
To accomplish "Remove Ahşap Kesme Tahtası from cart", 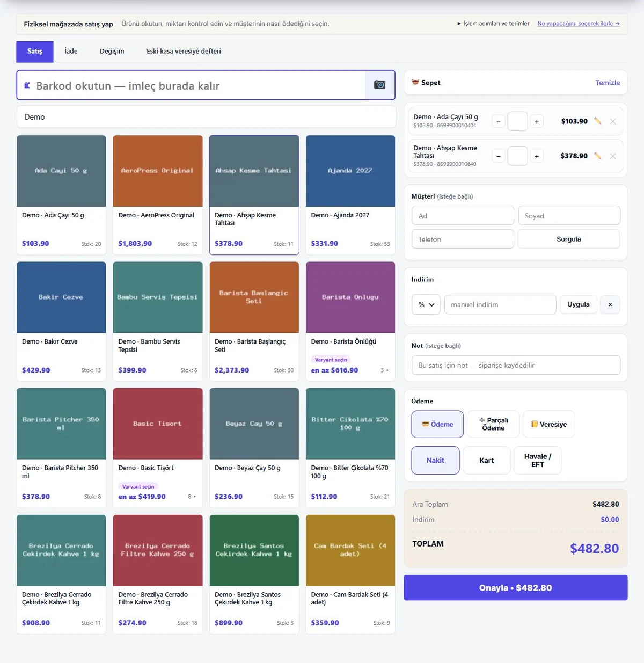I will click(613, 156).
